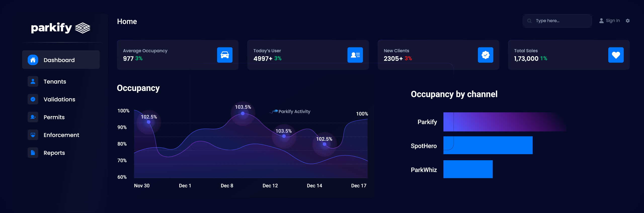This screenshot has height=213, width=644.
Task: Click the ParkWhiz channel bar
Action: pyautogui.click(x=468, y=169)
